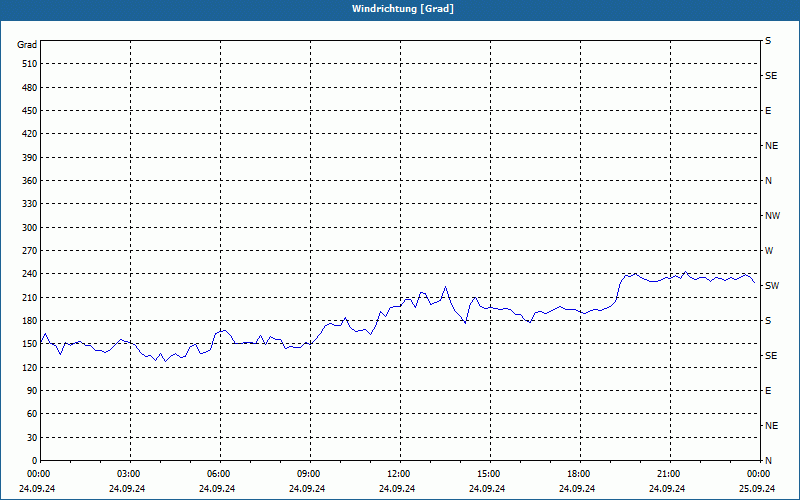Select the 18:00 time label
The width and height of the screenshot is (800, 500).
(579, 474)
